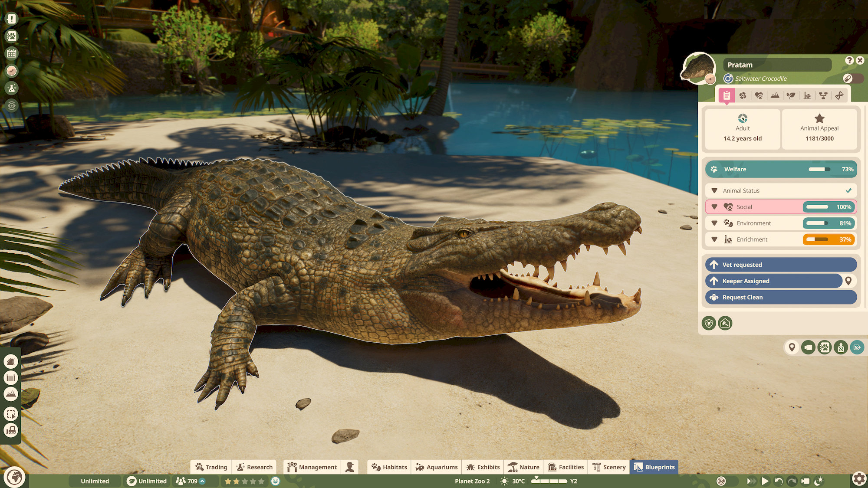Click the Pratam name input field
The image size is (868, 488).
click(777, 65)
